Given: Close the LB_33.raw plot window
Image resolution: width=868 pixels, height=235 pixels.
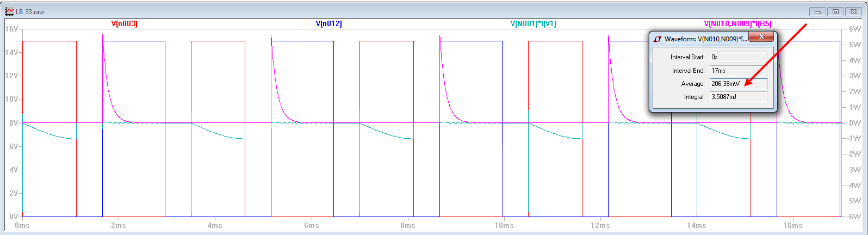Looking at the screenshot, I should click(x=854, y=11).
